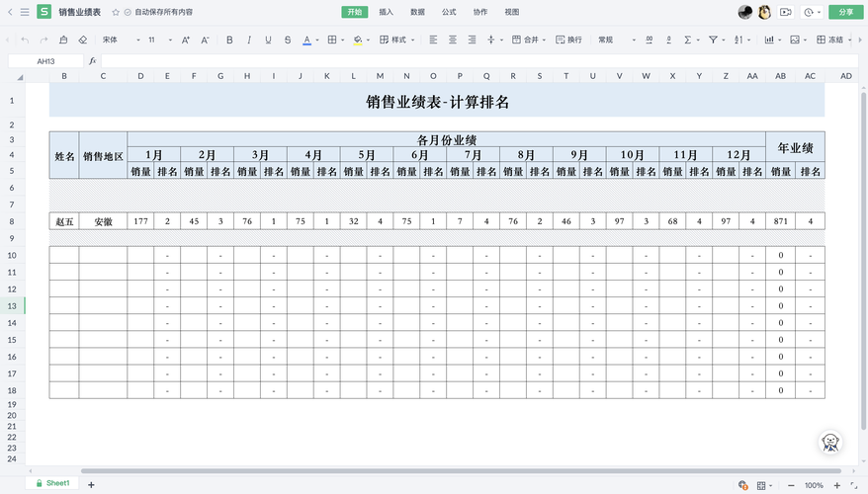Click the 销售业绩表-计算排名 title cell
868x494 pixels.
tap(437, 101)
